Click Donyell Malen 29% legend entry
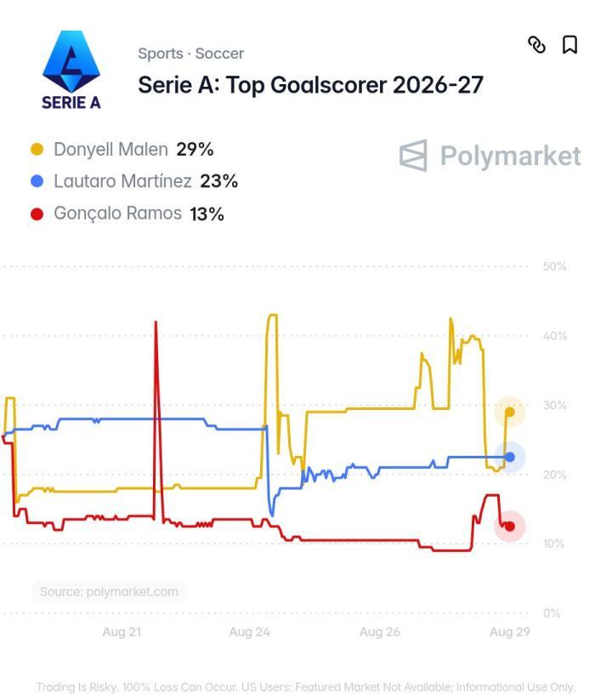The image size is (612, 700). [x=122, y=149]
